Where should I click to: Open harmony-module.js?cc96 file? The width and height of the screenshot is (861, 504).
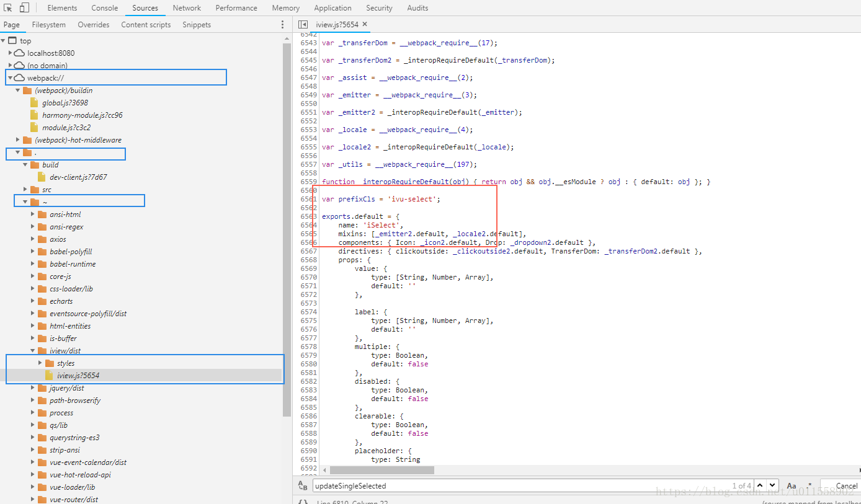(82, 115)
